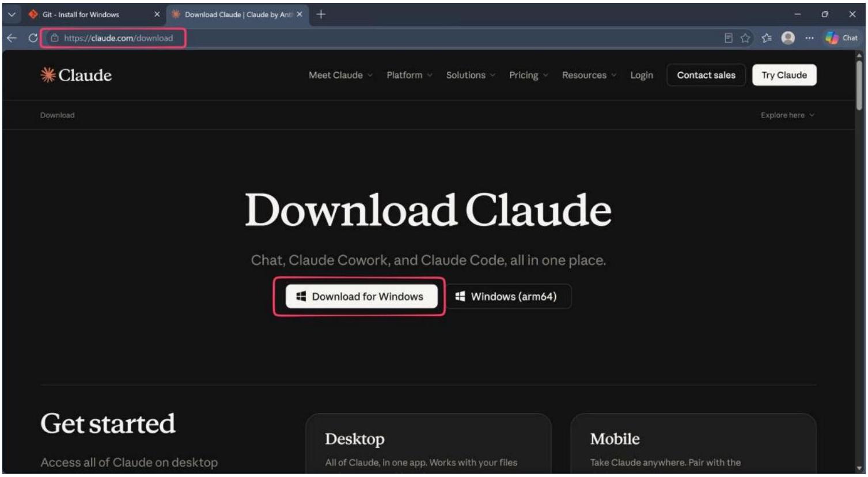Open the Login link
The image size is (868, 477).
point(642,75)
